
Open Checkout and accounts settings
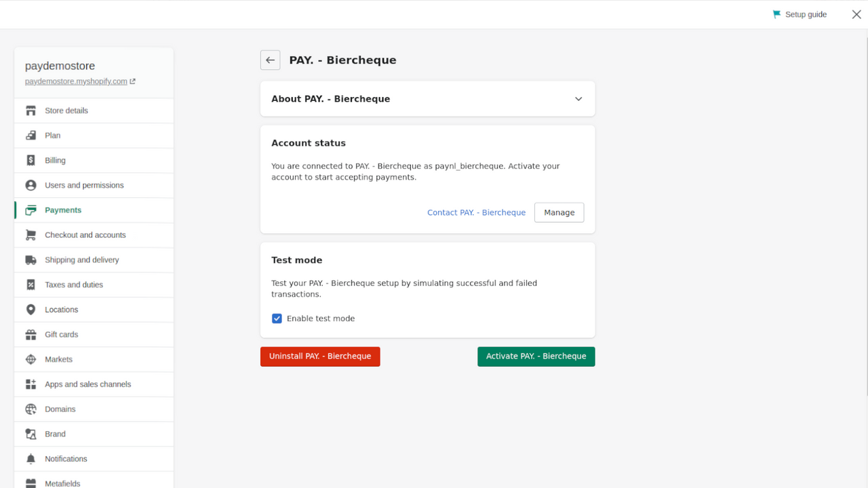pos(94,235)
